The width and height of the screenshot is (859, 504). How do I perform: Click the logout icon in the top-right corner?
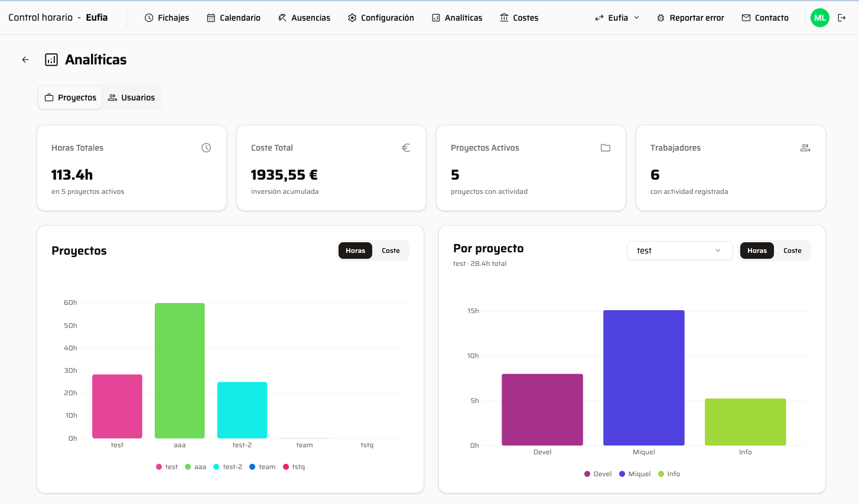click(842, 18)
